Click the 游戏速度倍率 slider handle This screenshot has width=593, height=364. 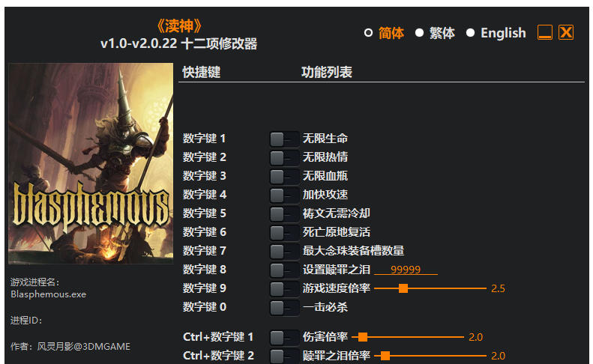(x=403, y=288)
